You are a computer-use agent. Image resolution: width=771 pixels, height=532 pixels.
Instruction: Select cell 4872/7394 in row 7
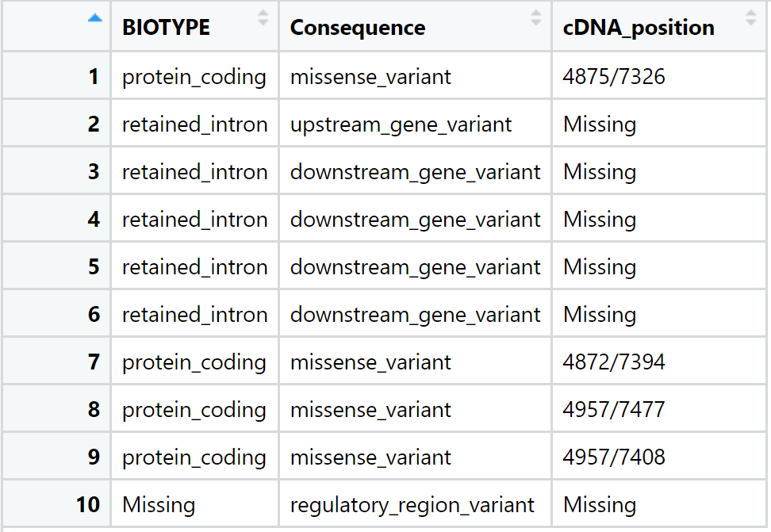(x=659, y=362)
